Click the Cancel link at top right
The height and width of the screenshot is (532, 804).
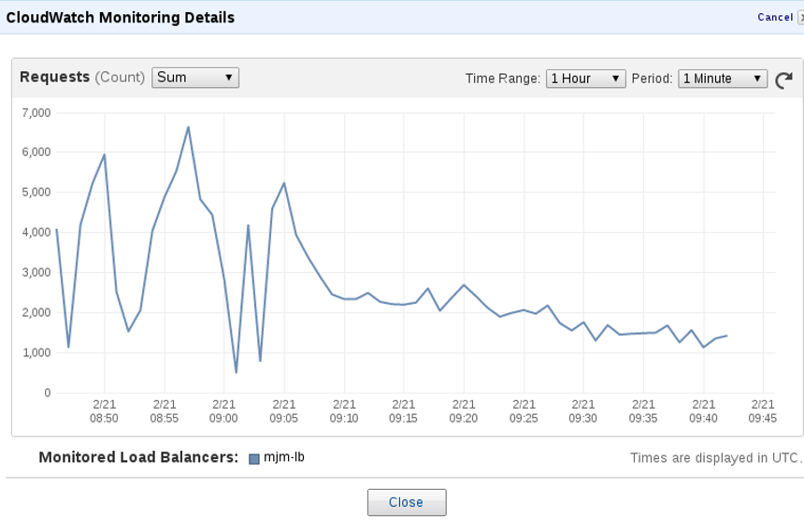tap(775, 17)
